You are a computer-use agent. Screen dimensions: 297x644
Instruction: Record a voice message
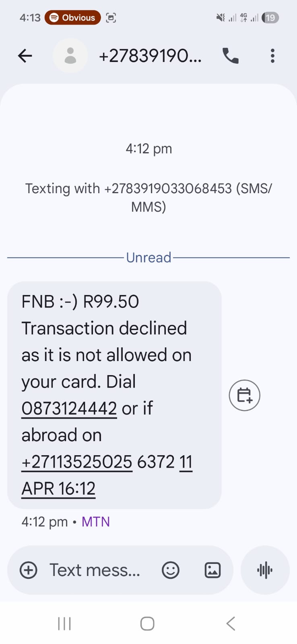(x=265, y=570)
